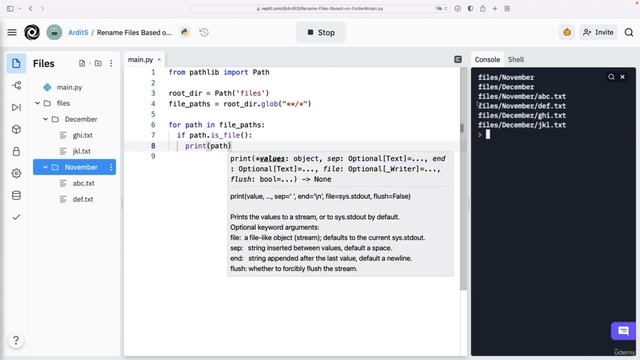This screenshot has height=360, width=640.
Task: Open search via the magnifier icon in the header
Action: coord(629,32)
